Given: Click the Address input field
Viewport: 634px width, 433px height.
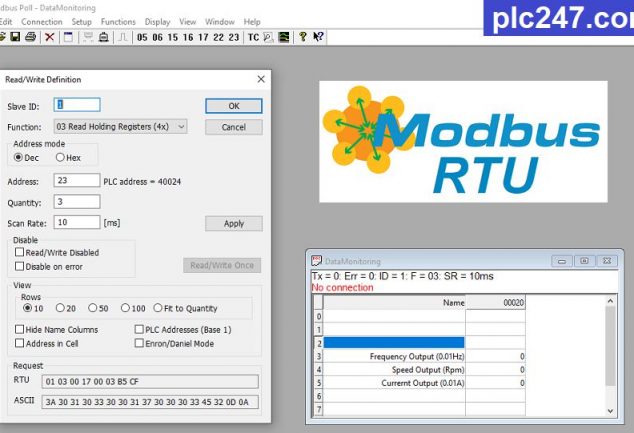Looking at the screenshot, I should pyautogui.click(x=77, y=180).
